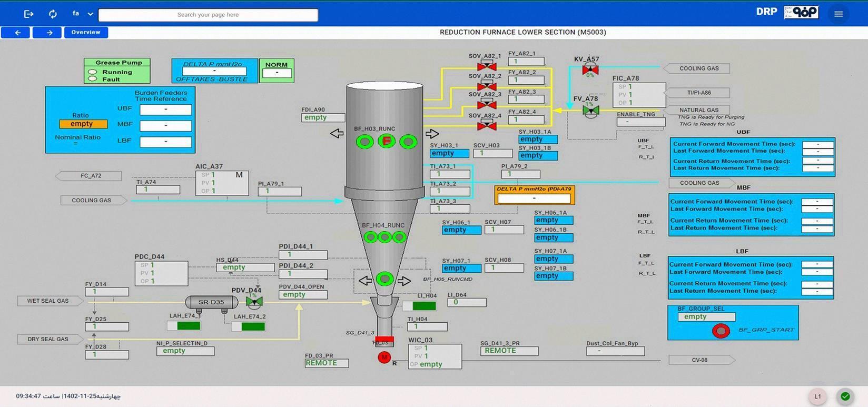868x407 pixels.
Task: Click the FD_03_PR REMOTE field
Action: point(327,363)
